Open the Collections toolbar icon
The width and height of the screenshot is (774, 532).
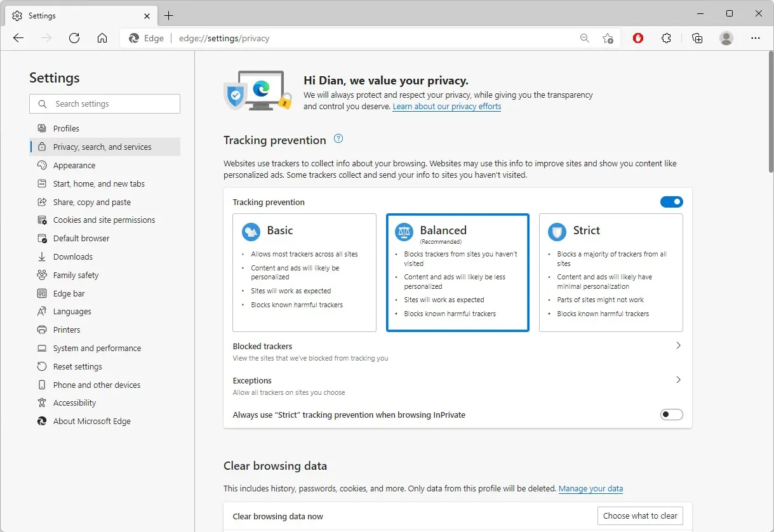point(697,38)
